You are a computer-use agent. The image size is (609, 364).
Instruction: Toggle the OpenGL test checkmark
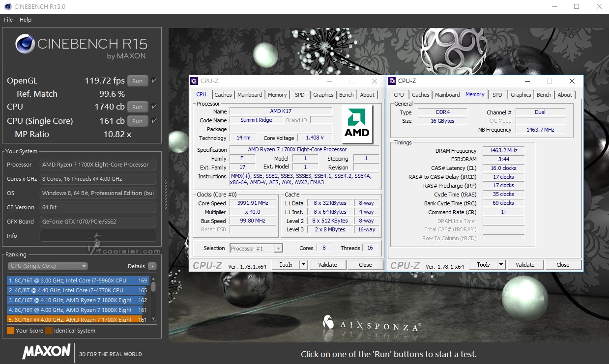pyautogui.click(x=154, y=81)
